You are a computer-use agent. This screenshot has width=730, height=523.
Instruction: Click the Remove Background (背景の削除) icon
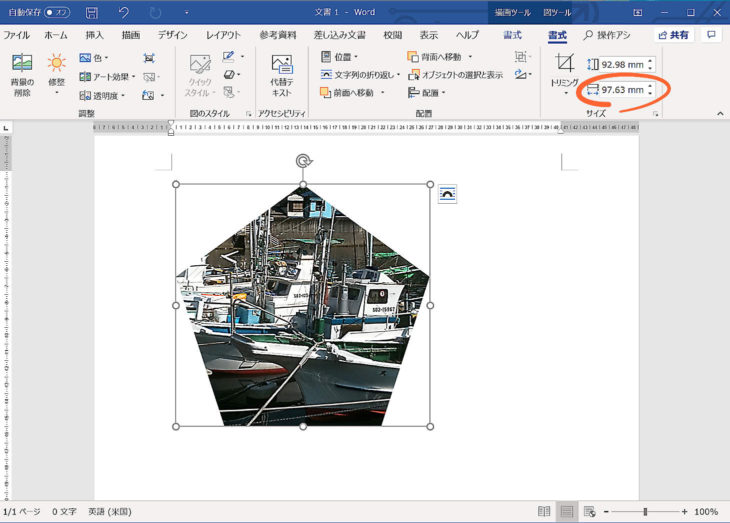22,74
